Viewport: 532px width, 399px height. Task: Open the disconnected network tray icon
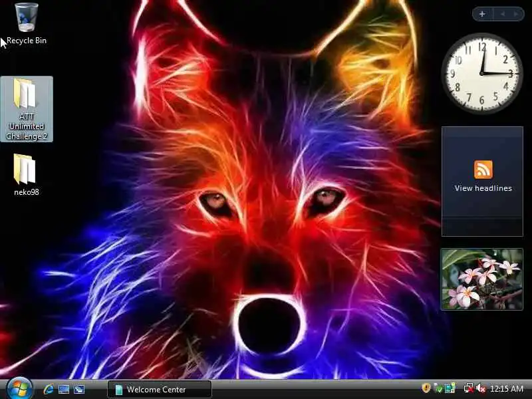pos(469,388)
